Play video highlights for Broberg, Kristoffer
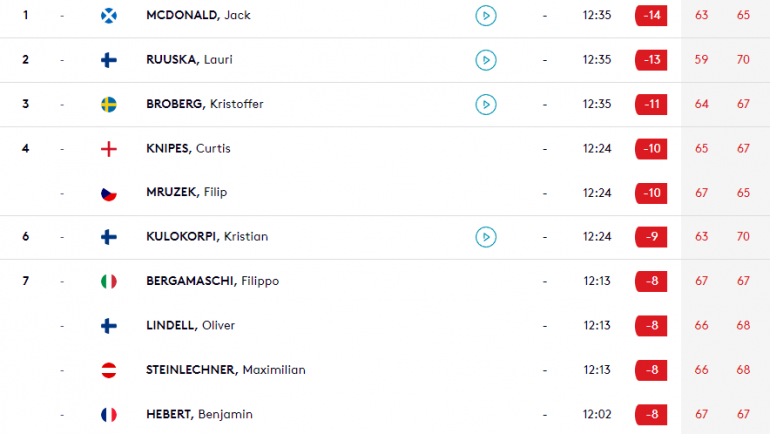Screen dimensions: 770x434 (486, 105)
